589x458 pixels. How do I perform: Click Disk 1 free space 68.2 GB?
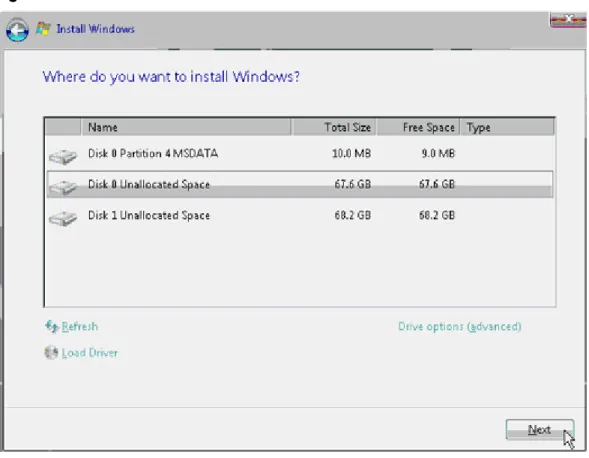point(437,215)
